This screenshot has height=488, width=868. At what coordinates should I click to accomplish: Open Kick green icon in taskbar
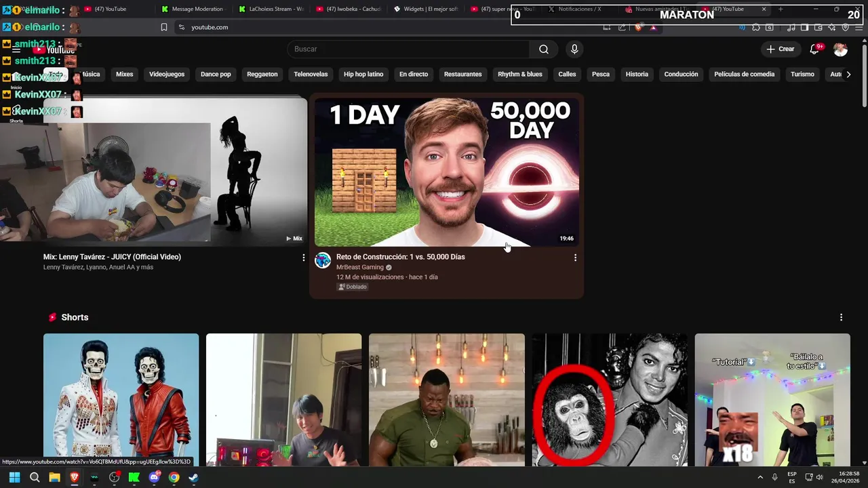pos(134,477)
